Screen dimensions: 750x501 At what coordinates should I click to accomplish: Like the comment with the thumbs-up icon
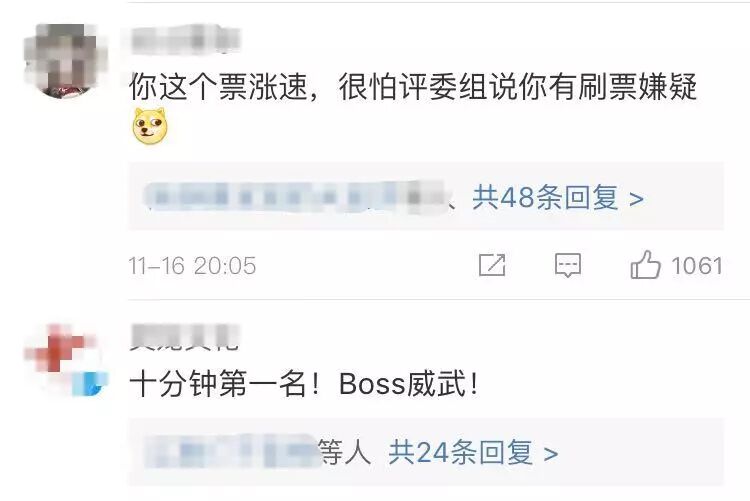click(645, 265)
